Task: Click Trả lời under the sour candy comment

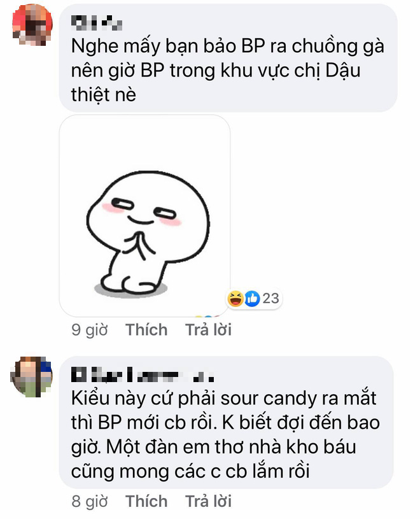Action: pyautogui.click(x=208, y=501)
